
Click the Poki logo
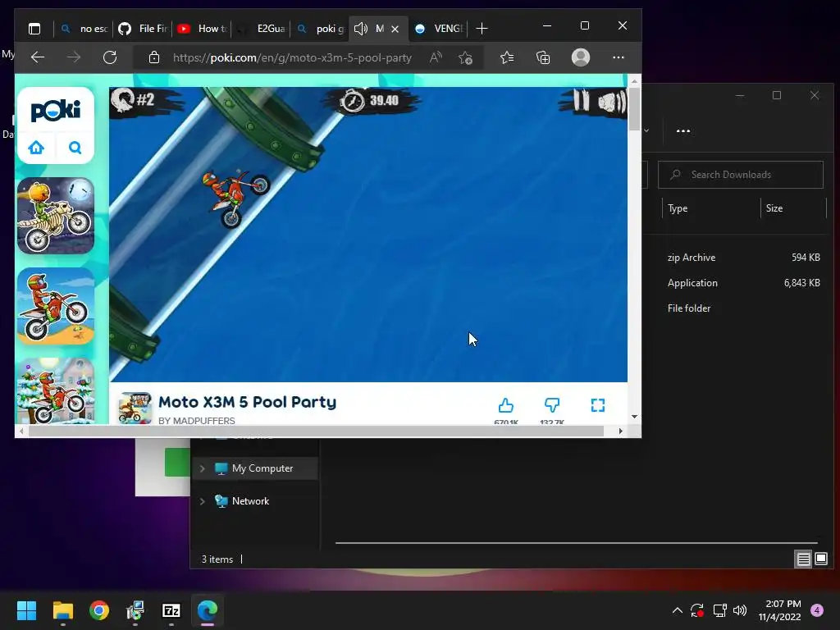[x=56, y=111]
